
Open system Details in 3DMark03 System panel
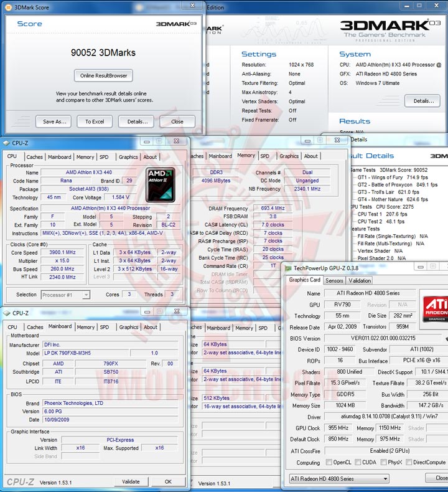tap(422, 101)
